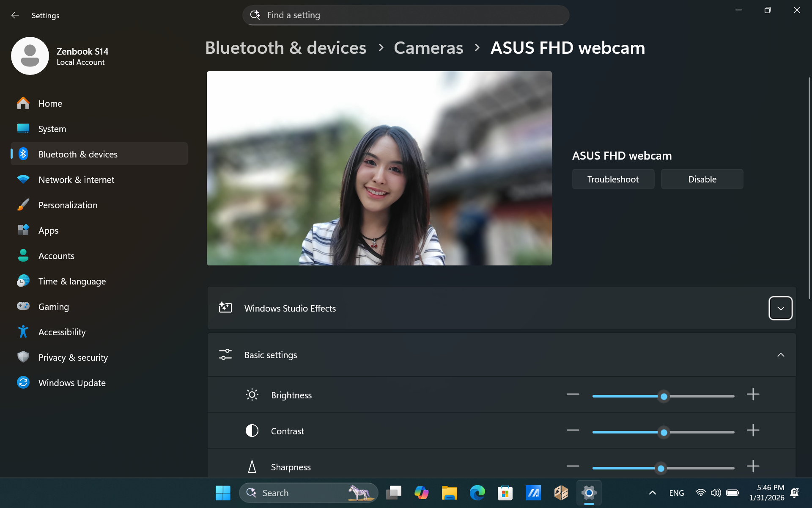Image resolution: width=812 pixels, height=508 pixels.
Task: Show hidden icons in system tray
Action: (x=652, y=493)
